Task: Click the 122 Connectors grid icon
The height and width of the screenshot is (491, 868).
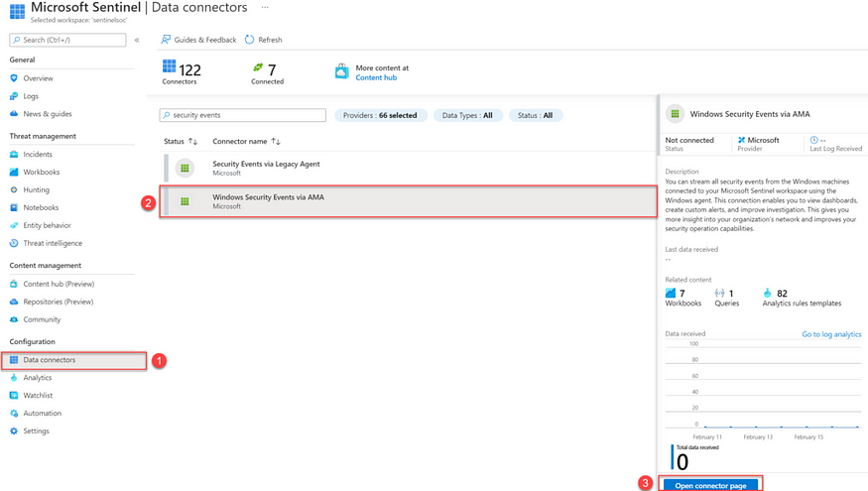Action: coord(169,65)
